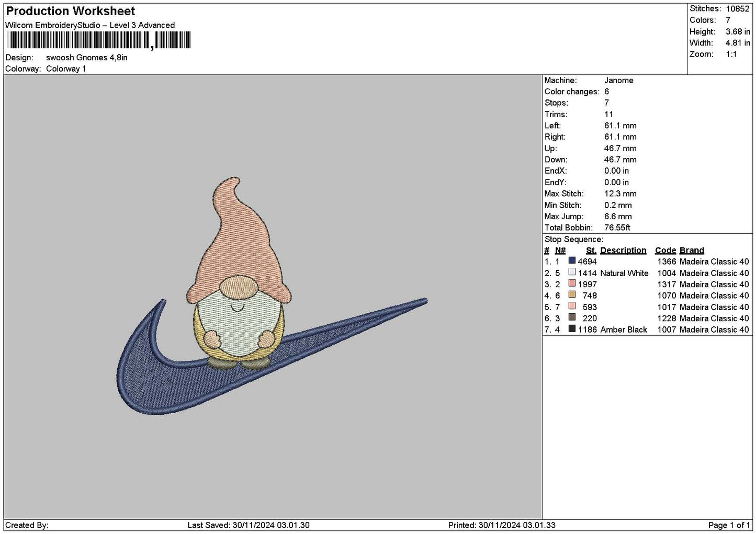Click the 'St.' column header
The image size is (756, 534).
pos(591,251)
